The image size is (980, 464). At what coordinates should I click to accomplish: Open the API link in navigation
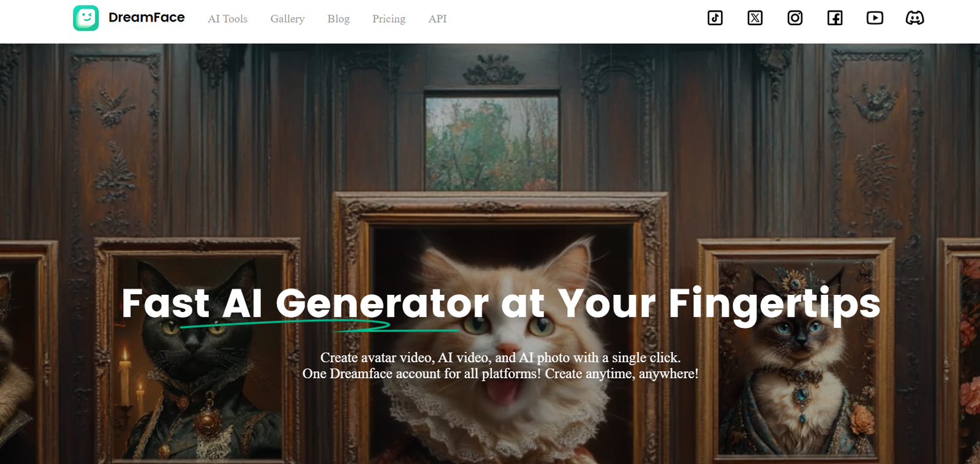(x=437, y=19)
